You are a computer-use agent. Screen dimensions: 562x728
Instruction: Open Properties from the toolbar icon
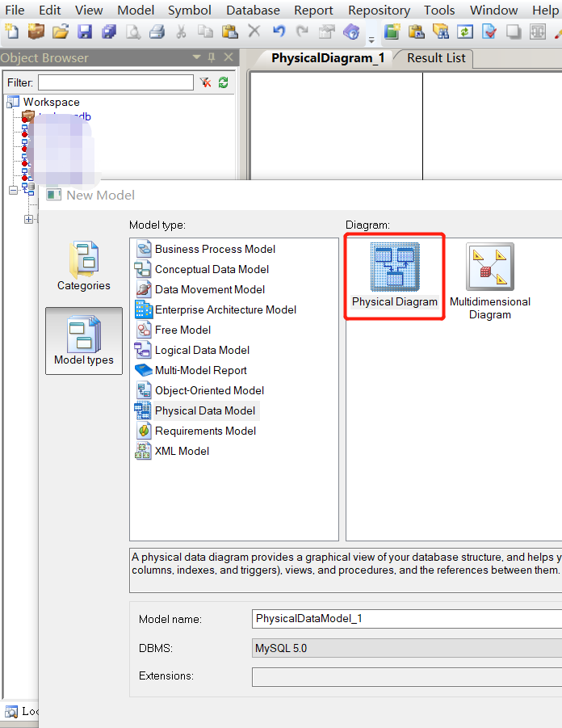pyautogui.click(x=327, y=31)
